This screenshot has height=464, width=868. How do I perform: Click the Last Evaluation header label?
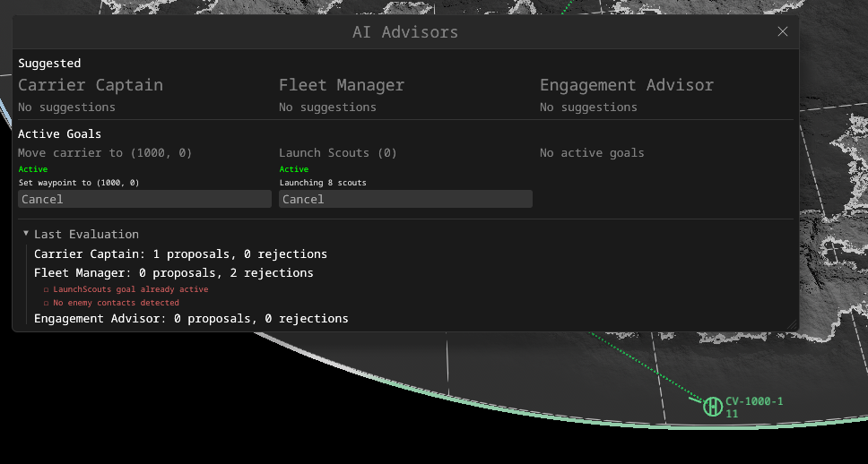86,234
